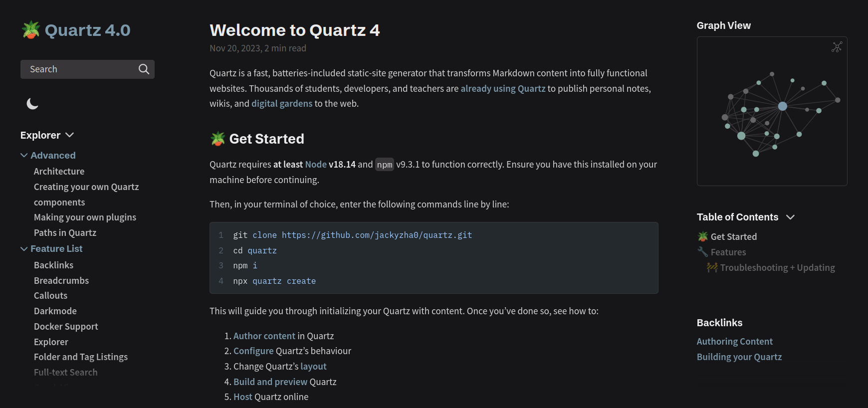Open the global graph view icon
868x408 pixels.
point(837,47)
